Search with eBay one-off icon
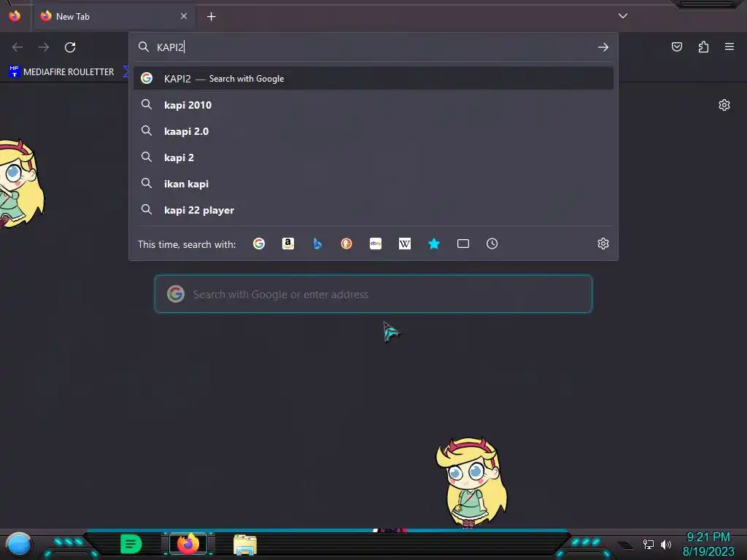 [x=376, y=244]
